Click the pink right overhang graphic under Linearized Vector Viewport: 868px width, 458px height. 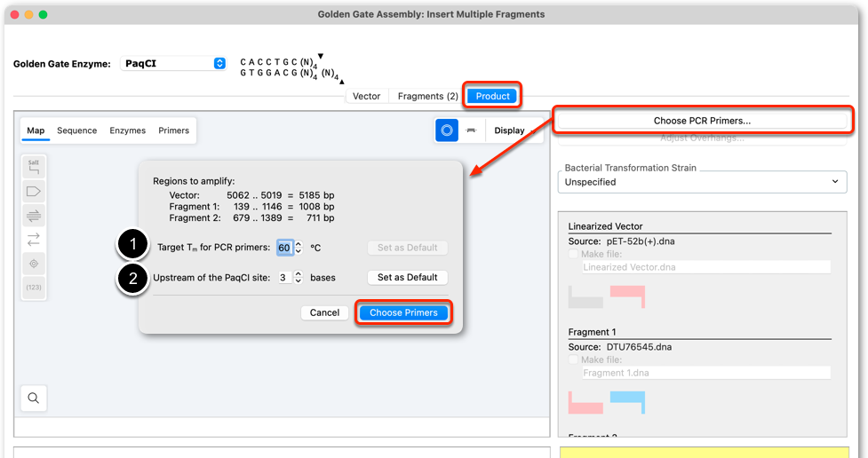[x=628, y=296]
